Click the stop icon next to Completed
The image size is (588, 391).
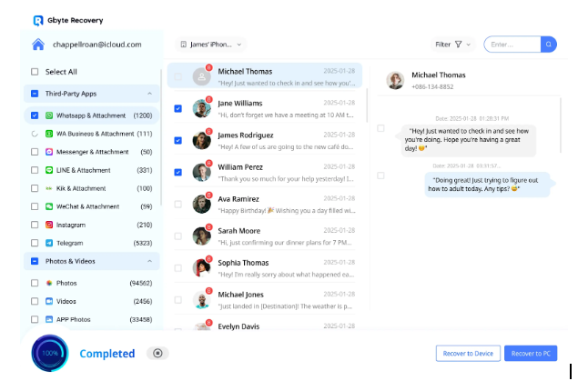157,353
